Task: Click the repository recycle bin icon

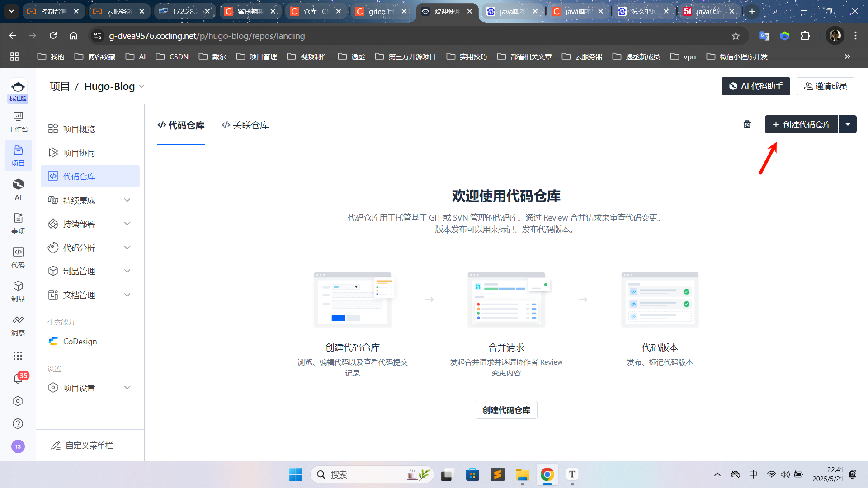Action: point(747,124)
